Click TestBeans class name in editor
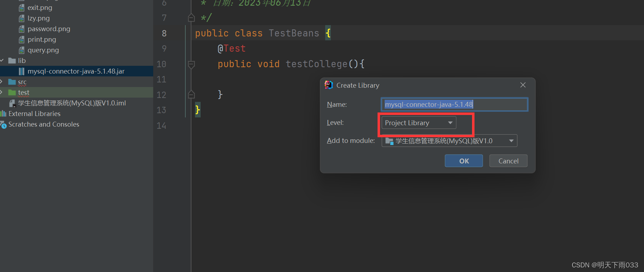The image size is (644, 272). 294,33
